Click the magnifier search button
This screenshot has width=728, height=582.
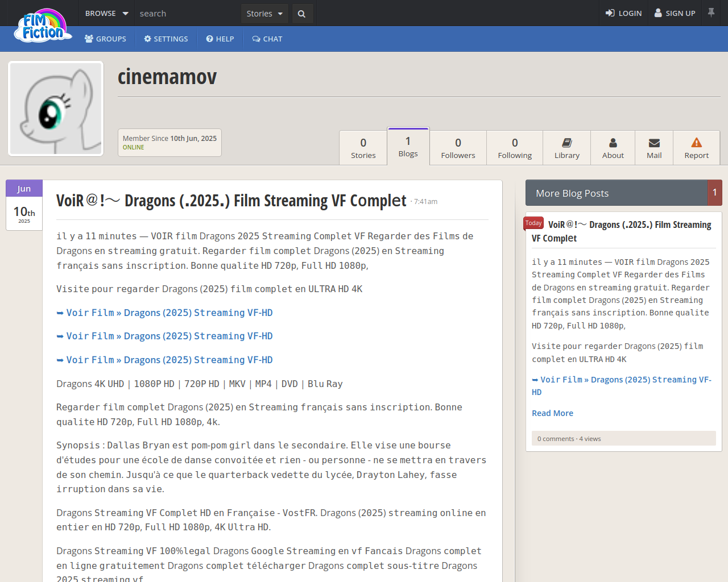301,14
